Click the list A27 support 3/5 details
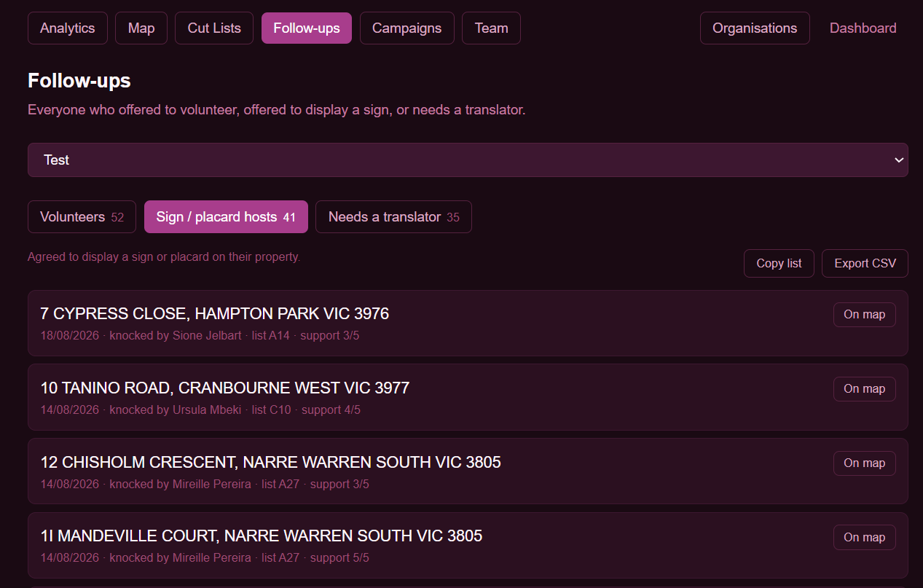923x588 pixels. 205,485
